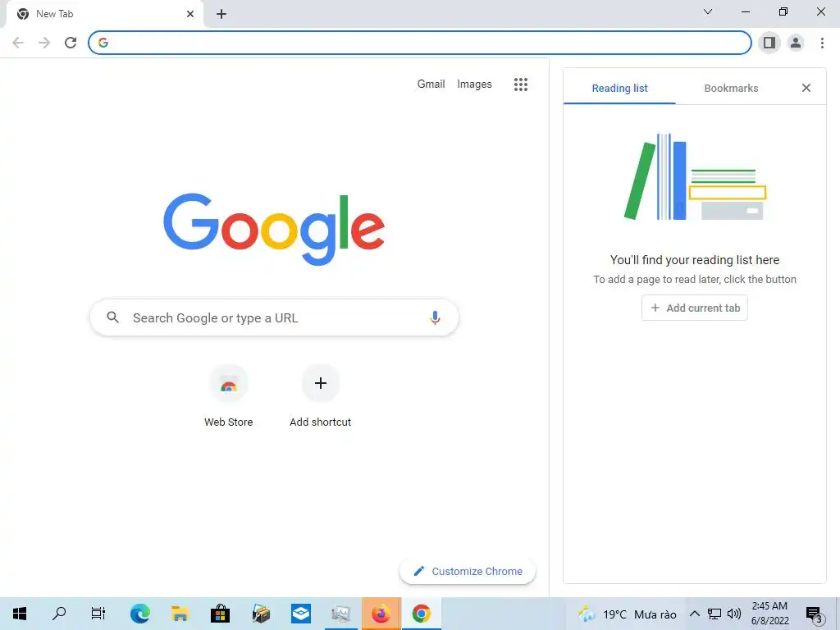Open the tab search dropdown arrow
840x630 pixels.
pyautogui.click(x=708, y=11)
